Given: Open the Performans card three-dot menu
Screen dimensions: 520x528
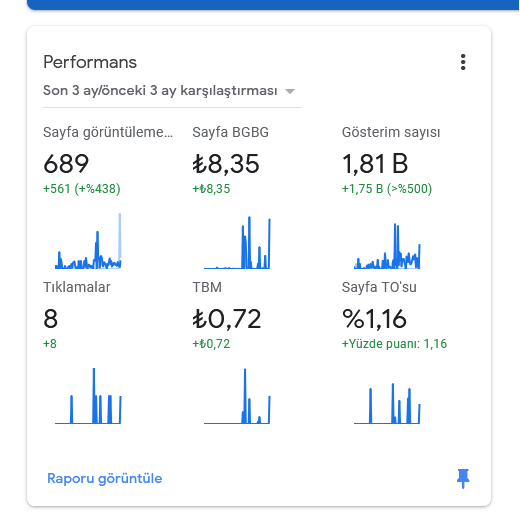Looking at the screenshot, I should point(463,62).
